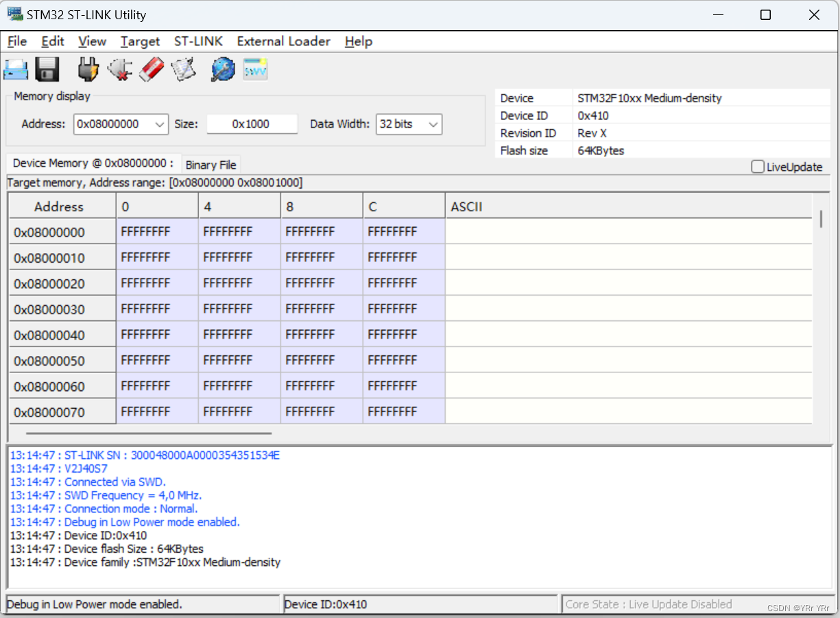The image size is (840, 618).
Task: Disconnect from target using toolbar icon
Action: point(120,69)
